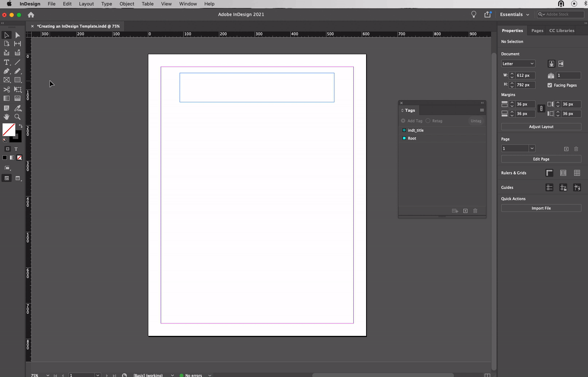Screen dimensions: 588x377
Task: Select the Retag radio button
Action: [428, 121]
